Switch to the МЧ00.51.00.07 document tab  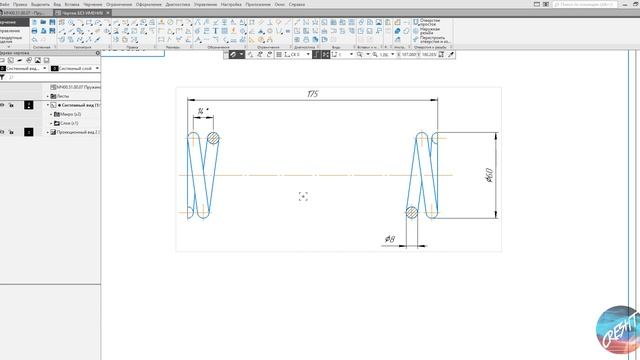coord(25,13)
